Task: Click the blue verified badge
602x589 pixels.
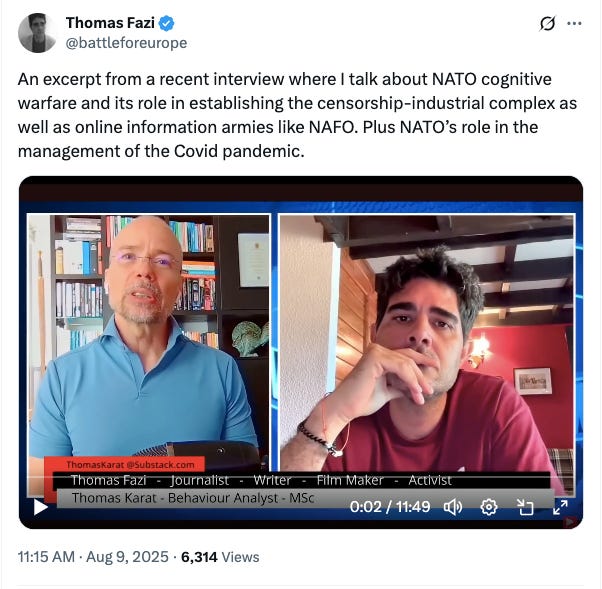Action: (x=167, y=23)
